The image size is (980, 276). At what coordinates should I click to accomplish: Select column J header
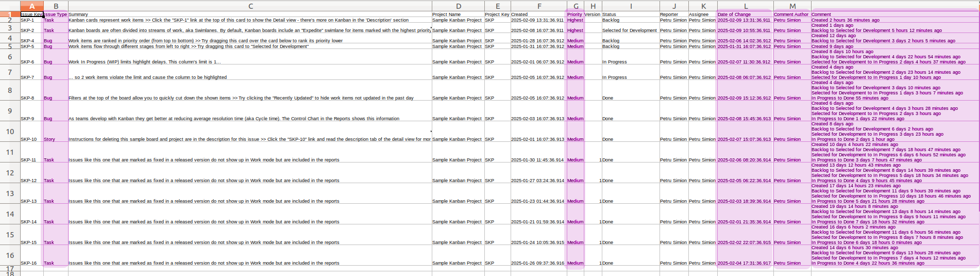coord(673,6)
